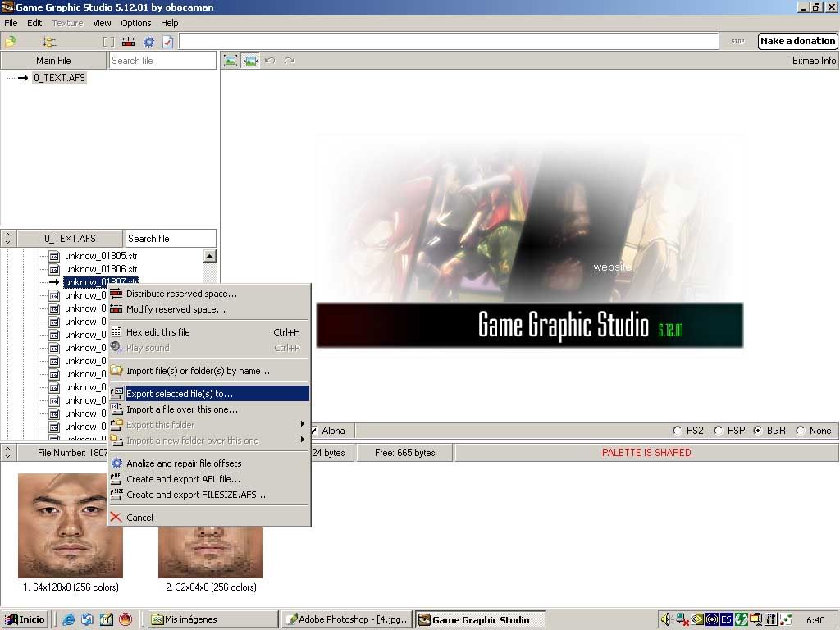Click the file list scrollbar up arrow
Image resolution: width=840 pixels, height=630 pixels.
(x=210, y=256)
